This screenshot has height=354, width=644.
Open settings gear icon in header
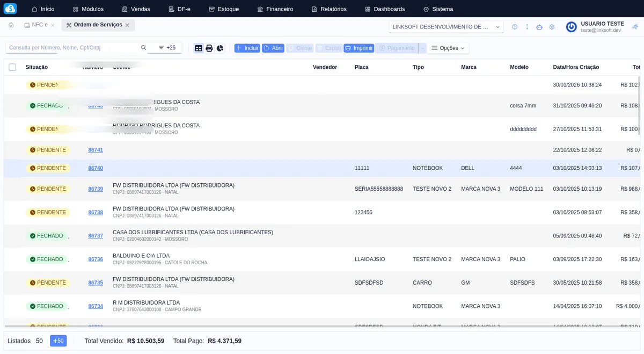click(x=552, y=27)
